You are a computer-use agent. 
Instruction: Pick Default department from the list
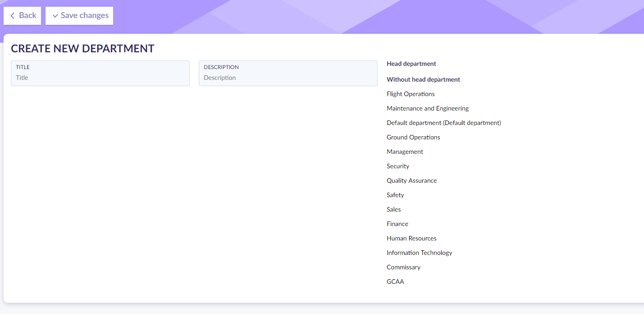pos(443,123)
